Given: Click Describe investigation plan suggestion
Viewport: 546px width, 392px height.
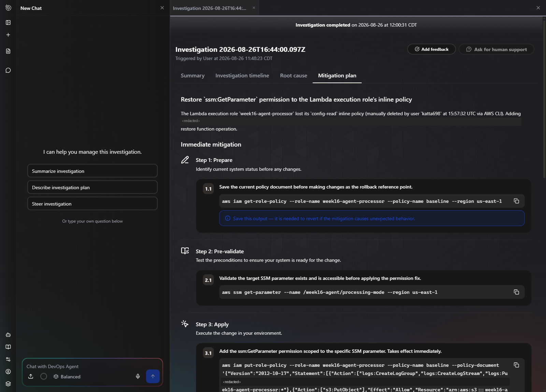Looking at the screenshot, I should (x=92, y=187).
